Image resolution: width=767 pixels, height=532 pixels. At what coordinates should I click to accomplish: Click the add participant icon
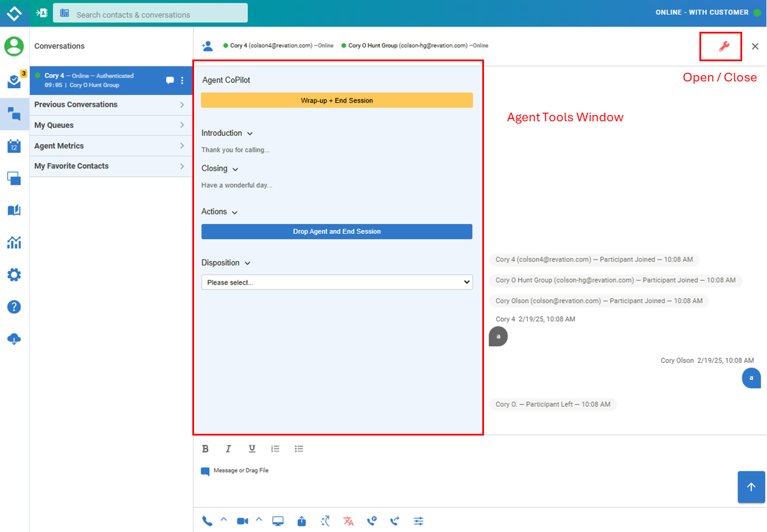click(x=207, y=46)
